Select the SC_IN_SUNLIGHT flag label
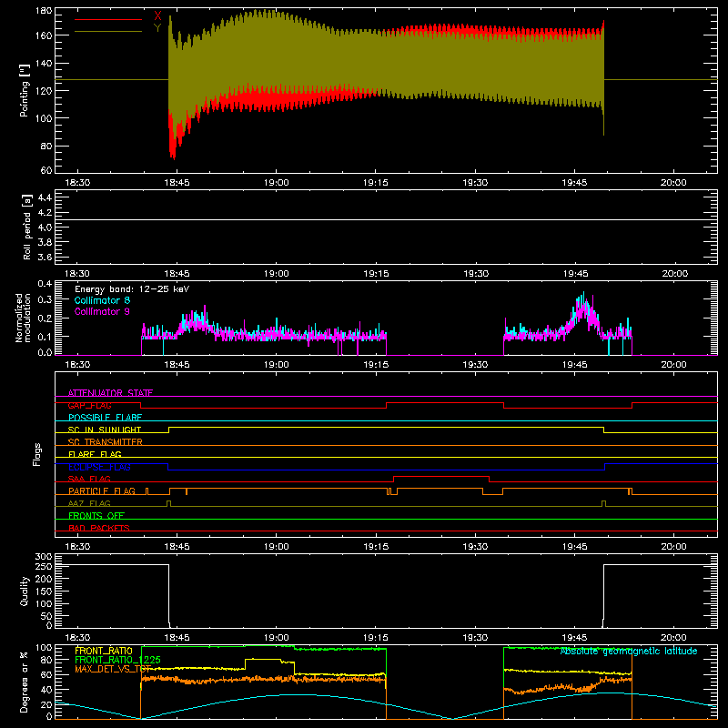Viewport: 728px width, 728px height. point(105,430)
